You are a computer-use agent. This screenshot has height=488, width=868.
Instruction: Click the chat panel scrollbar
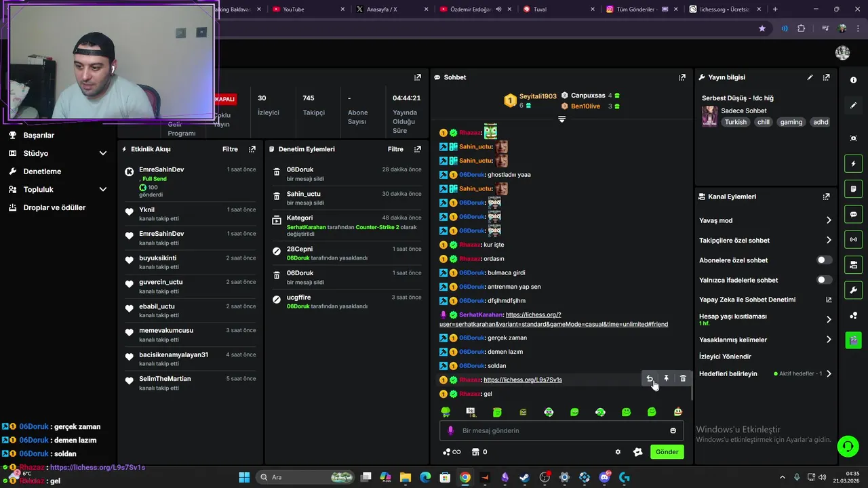coord(691,386)
